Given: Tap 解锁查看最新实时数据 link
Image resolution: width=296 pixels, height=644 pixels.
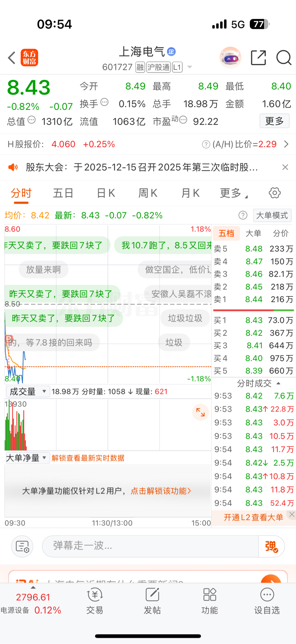Looking at the screenshot, I should (88, 458).
